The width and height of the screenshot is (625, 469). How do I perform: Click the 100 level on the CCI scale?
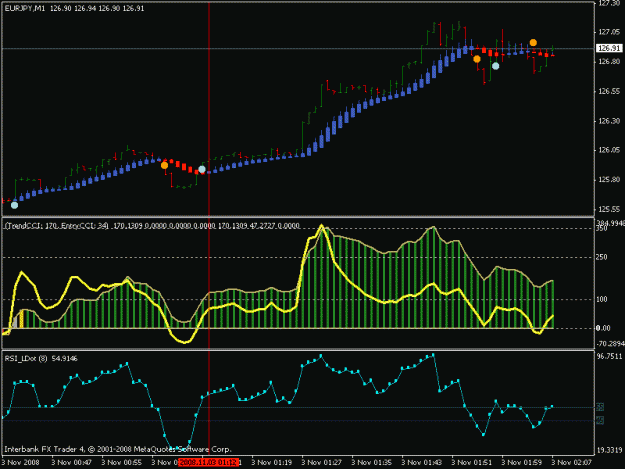pos(601,299)
